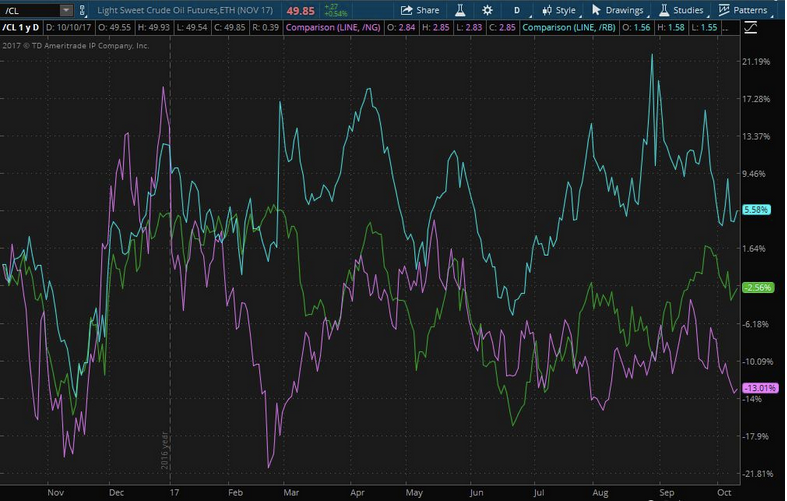
Task: Click the D: 10/10/17 date value
Action: coord(68,27)
